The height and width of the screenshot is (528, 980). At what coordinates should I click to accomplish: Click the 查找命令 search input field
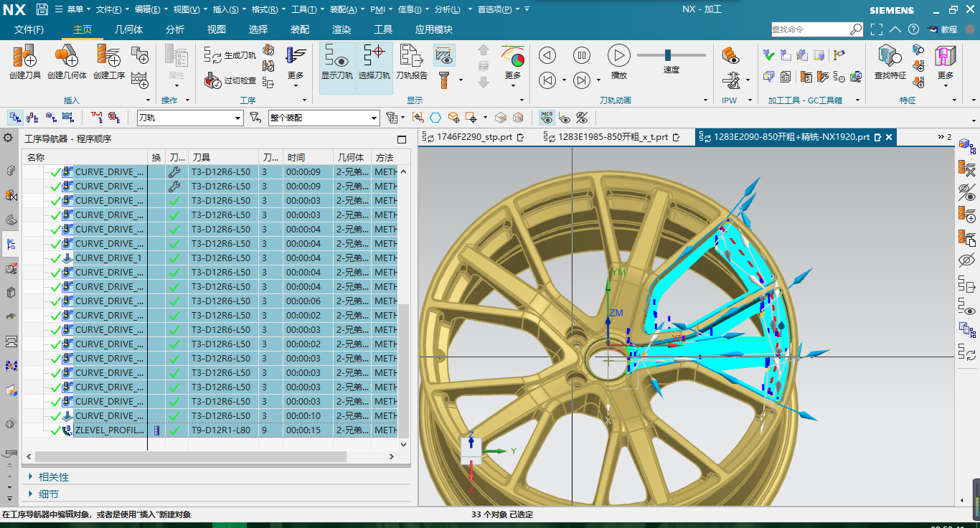(x=810, y=29)
